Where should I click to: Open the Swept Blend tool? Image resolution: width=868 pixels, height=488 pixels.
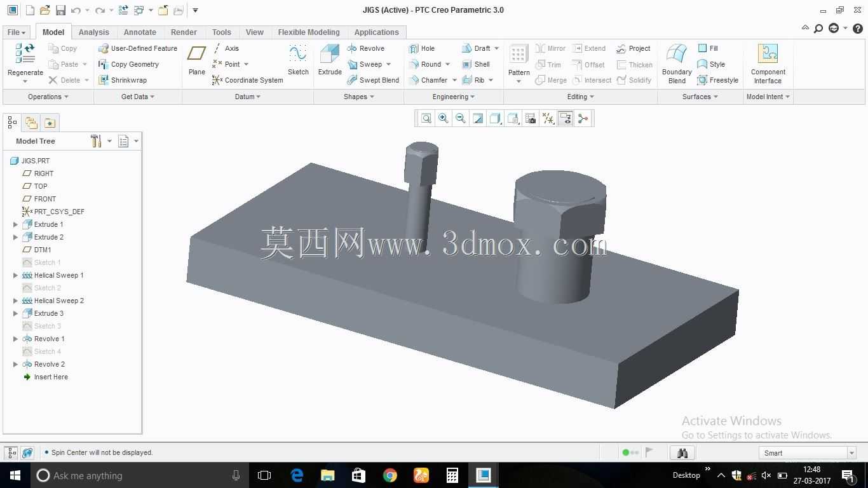tap(373, 80)
